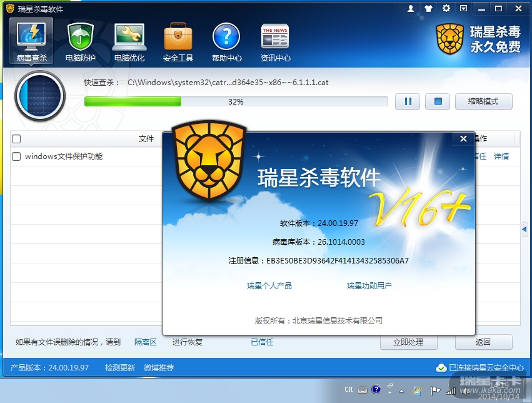This screenshot has height=403, width=532.
Task: Open the 已信任 trusted list link
Action: coord(262,342)
